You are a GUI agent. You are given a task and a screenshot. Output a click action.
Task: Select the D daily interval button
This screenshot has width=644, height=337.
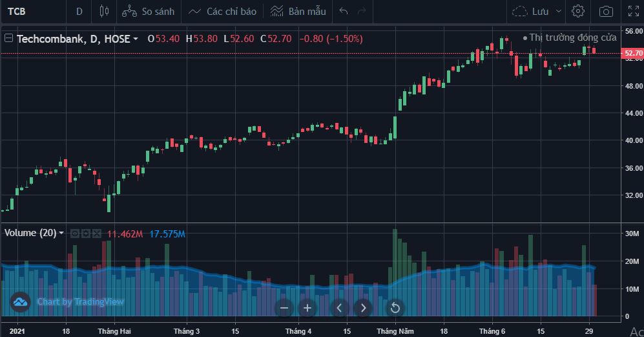[x=79, y=12]
